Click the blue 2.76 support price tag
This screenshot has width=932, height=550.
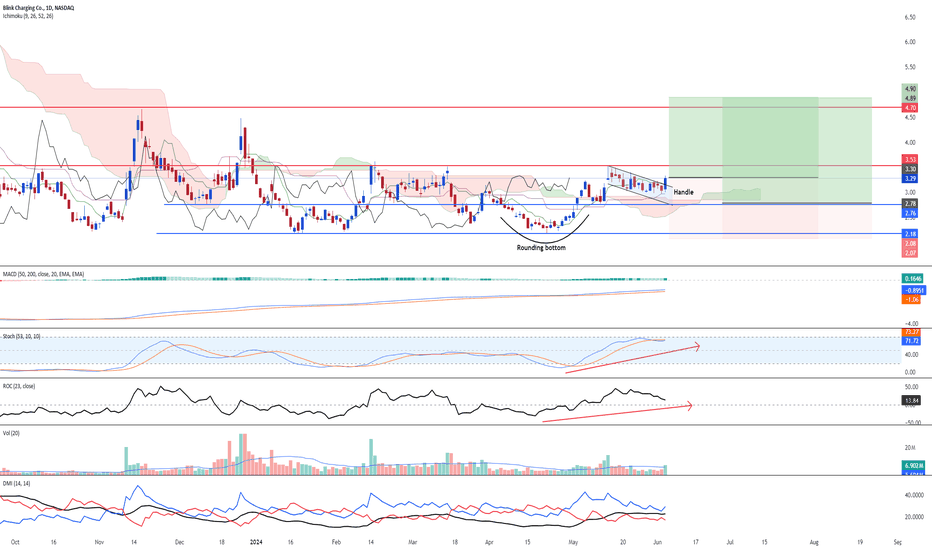pyautogui.click(x=910, y=213)
